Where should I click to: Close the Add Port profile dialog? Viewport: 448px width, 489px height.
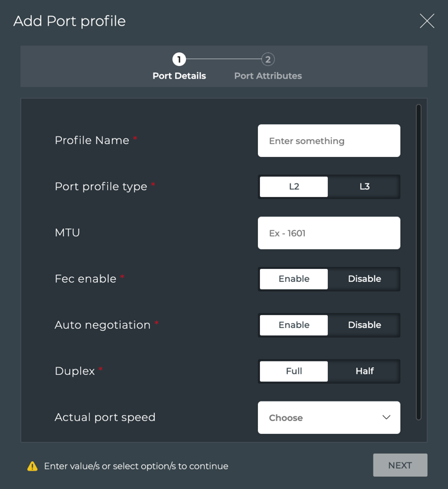pyautogui.click(x=427, y=21)
